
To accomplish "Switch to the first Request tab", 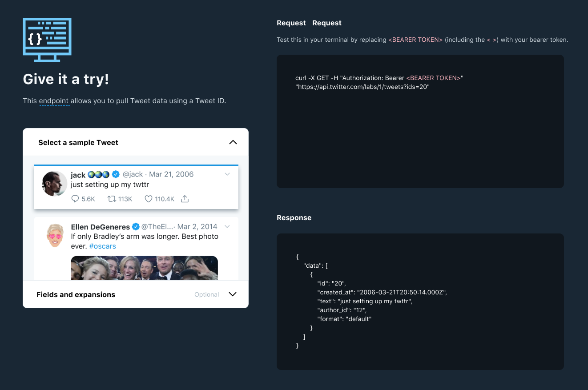I will [291, 23].
